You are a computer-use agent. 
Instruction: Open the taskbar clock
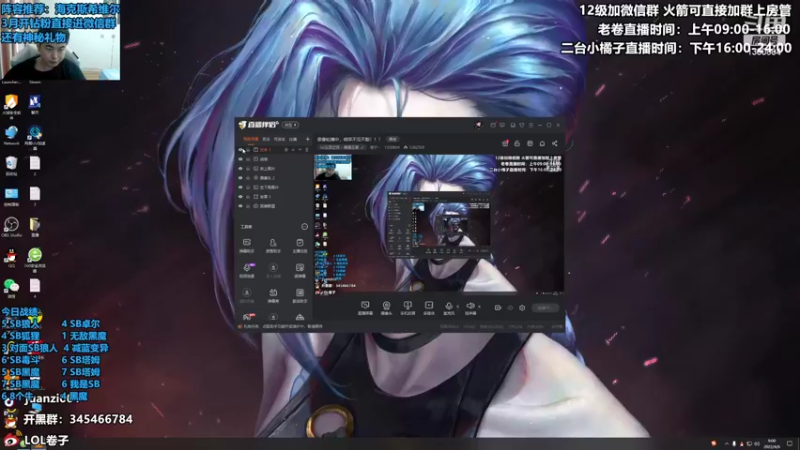point(772,443)
